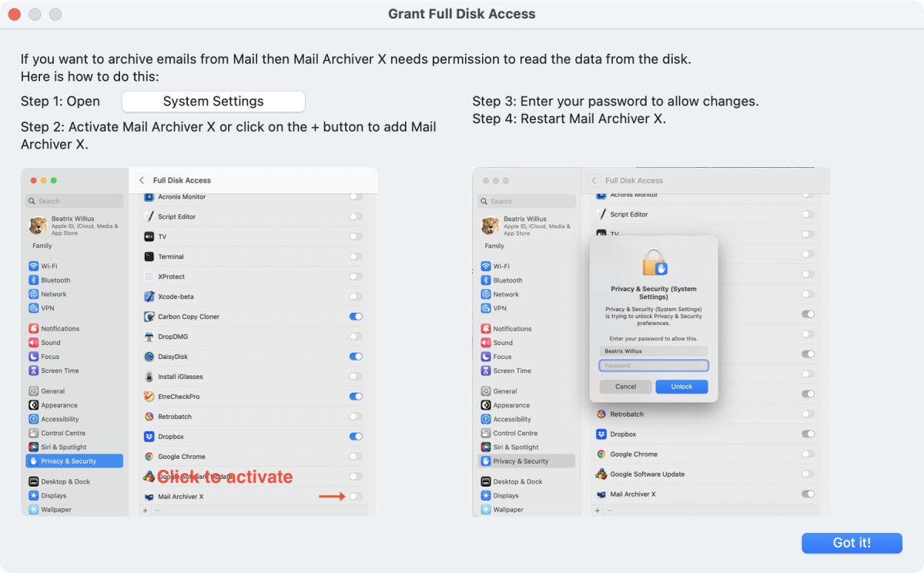Toggle the Mail Archiver X switch by red arrow
The height and width of the screenshot is (573, 924).
click(x=356, y=497)
